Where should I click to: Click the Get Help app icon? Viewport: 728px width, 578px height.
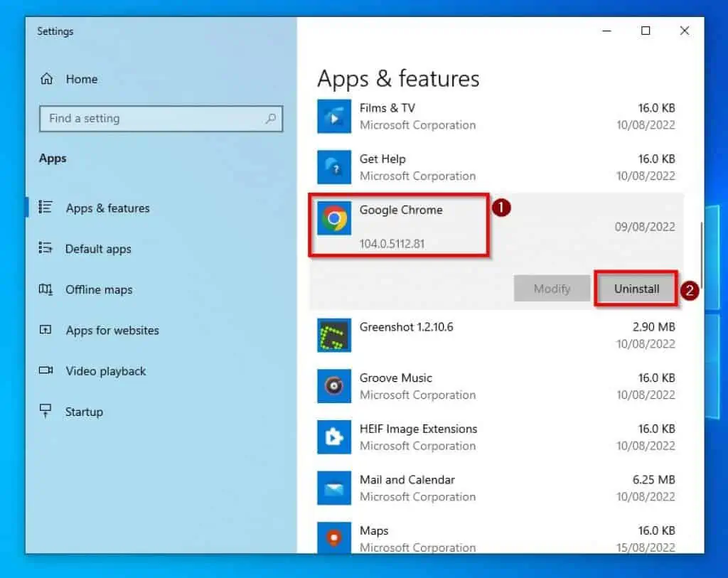(x=334, y=167)
